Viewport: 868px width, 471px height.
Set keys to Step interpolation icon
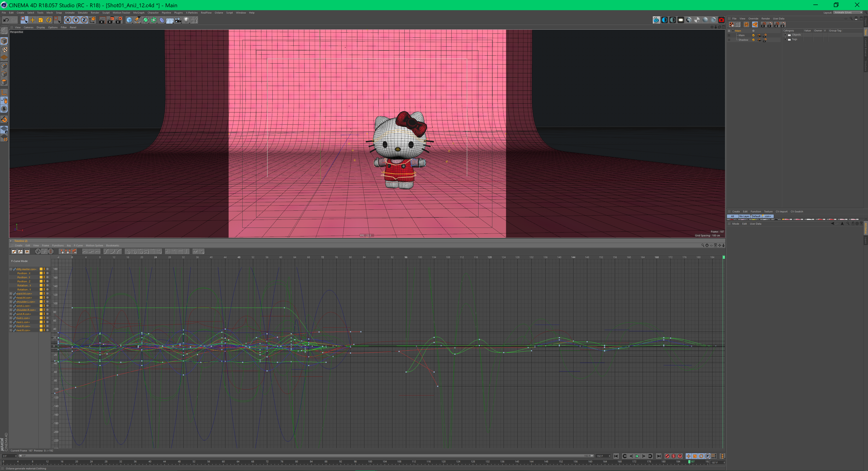coord(91,252)
